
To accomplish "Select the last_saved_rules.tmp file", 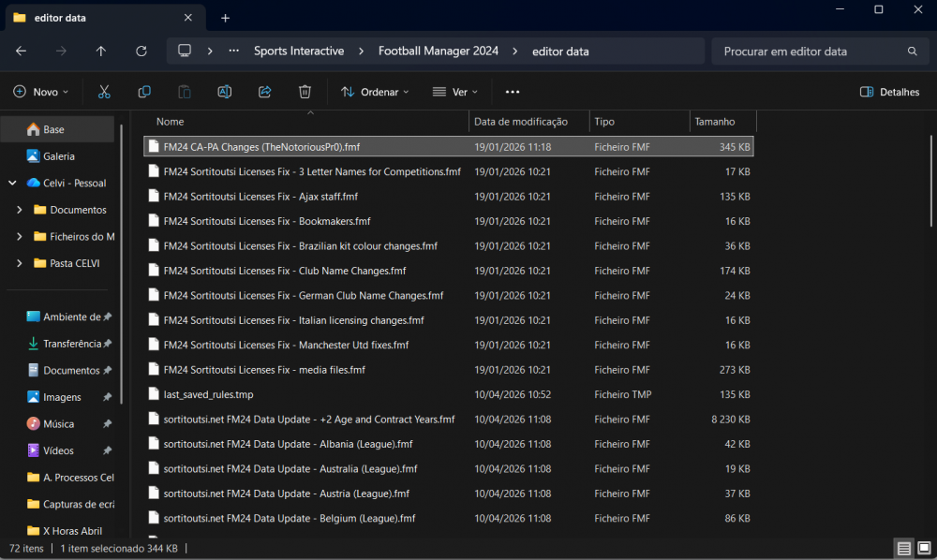I will pos(449,394).
